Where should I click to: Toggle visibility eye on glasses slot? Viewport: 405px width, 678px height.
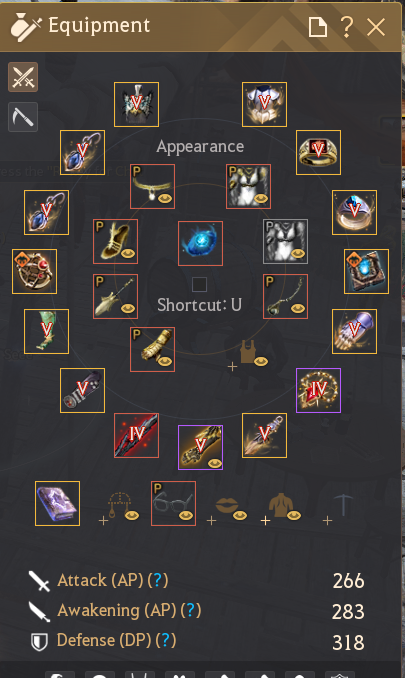[185, 515]
